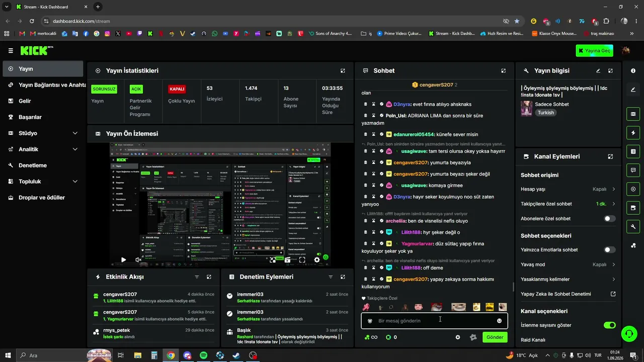Open filter options in Denetim Eylemleri
The height and width of the screenshot is (362, 644).
pyautogui.click(x=331, y=277)
